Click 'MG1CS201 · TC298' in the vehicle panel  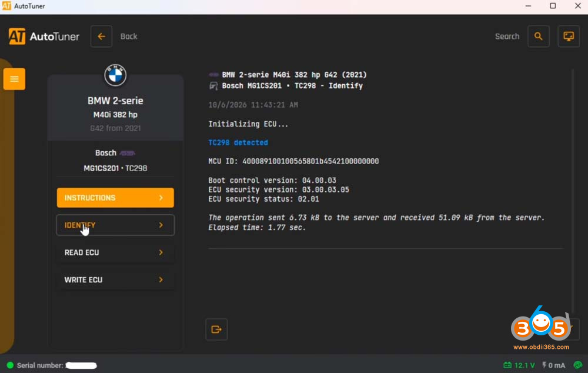click(x=115, y=168)
